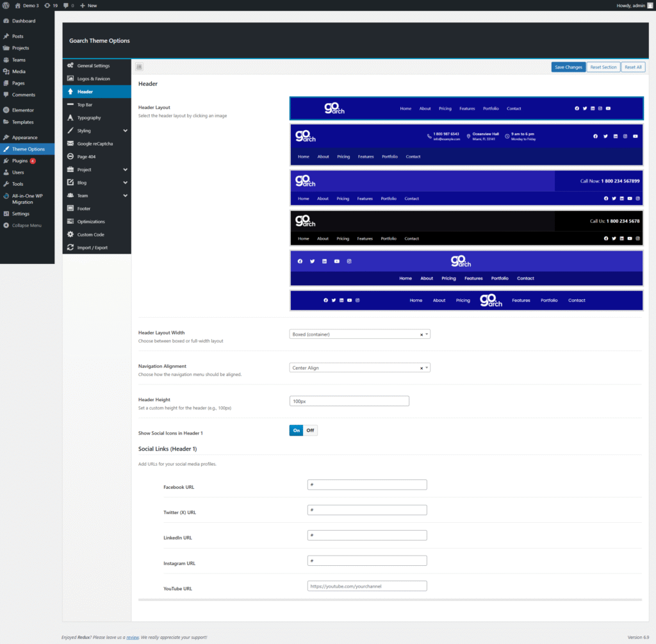
Task: Open the Media library menu
Action: pos(27,72)
